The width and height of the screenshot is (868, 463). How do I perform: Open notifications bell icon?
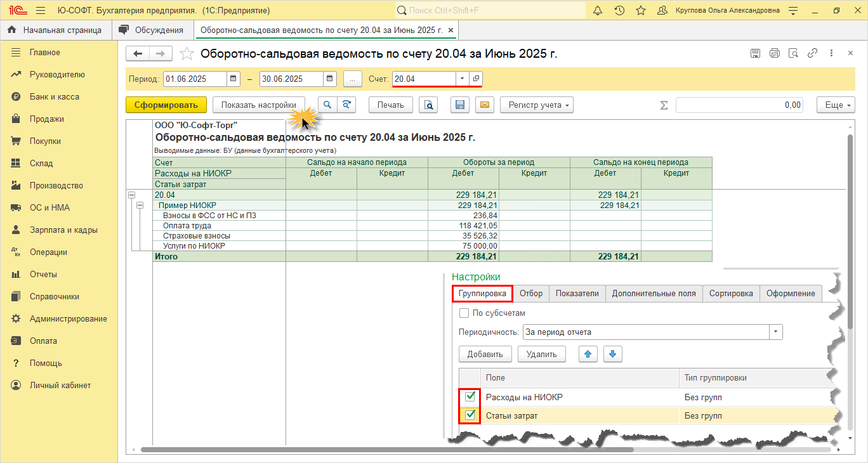598,11
